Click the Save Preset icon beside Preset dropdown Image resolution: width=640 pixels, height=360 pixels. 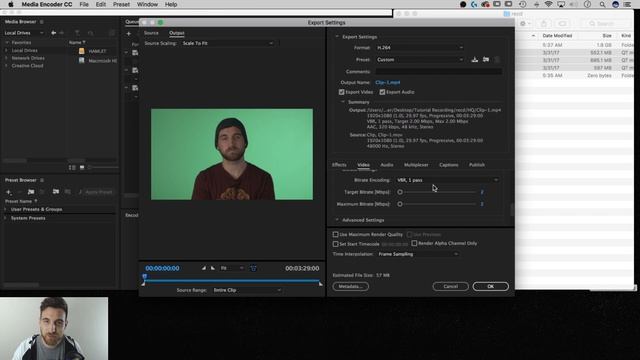(474, 60)
